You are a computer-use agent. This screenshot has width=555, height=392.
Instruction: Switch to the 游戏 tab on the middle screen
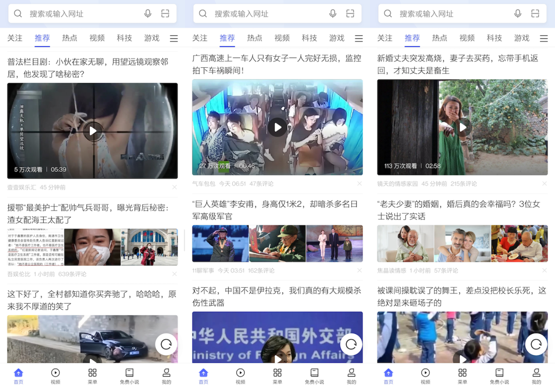(x=337, y=38)
